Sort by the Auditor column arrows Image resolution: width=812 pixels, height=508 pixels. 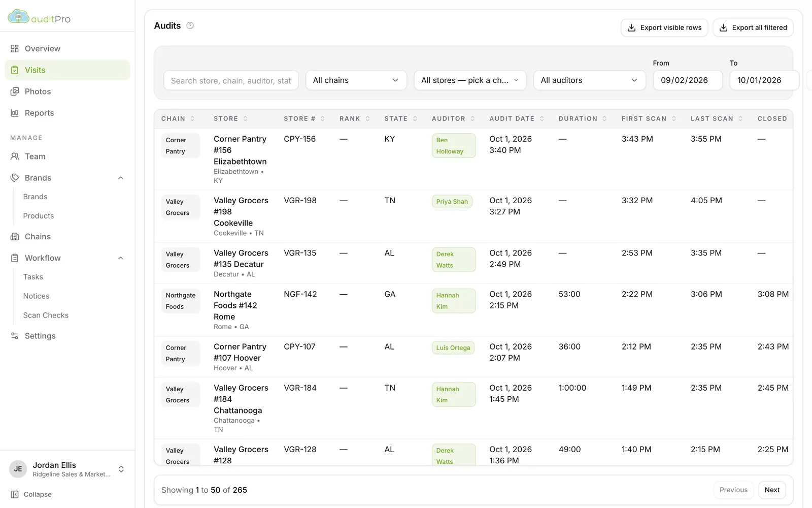point(472,118)
